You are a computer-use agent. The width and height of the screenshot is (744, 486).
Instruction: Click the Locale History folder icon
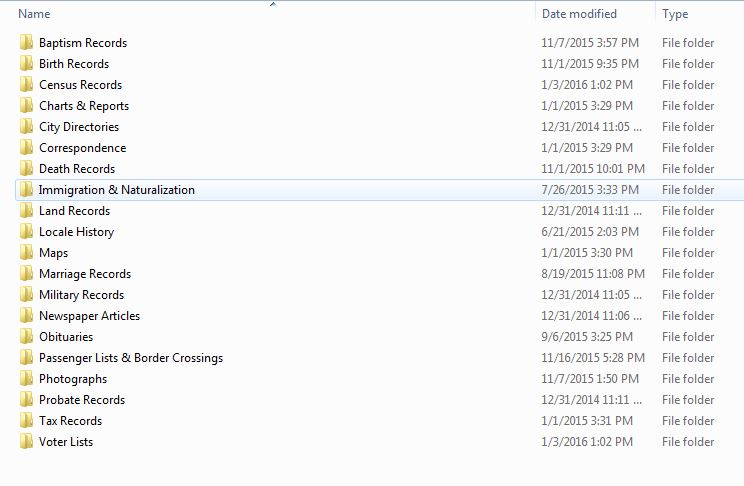27,232
